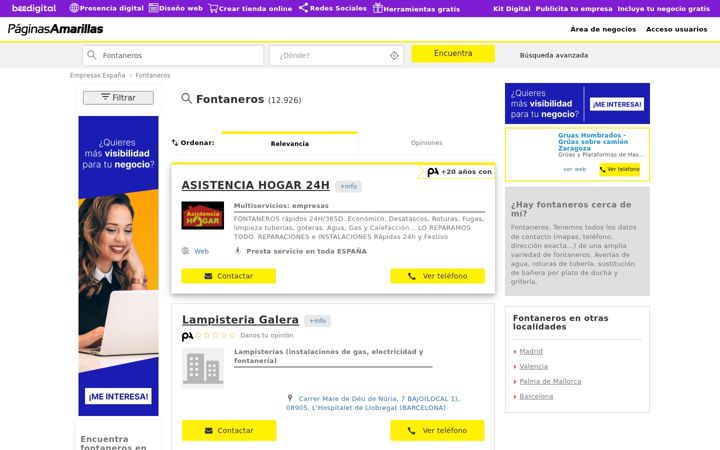Open Herramientas gratis menu item

[416, 8]
